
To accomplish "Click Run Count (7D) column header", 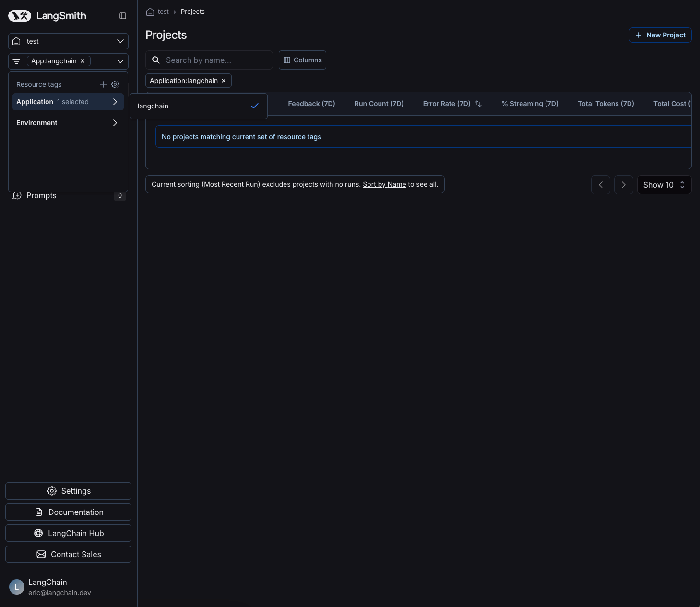I will pos(379,104).
